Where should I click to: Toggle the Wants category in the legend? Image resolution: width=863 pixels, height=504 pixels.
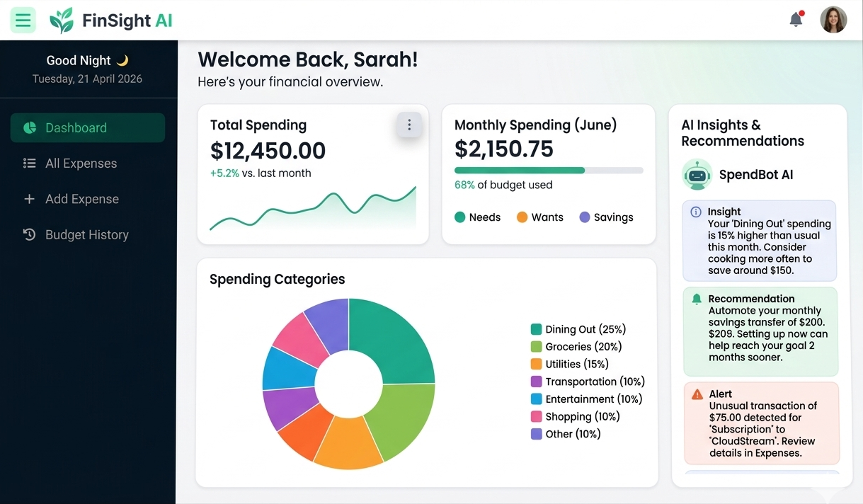[540, 217]
